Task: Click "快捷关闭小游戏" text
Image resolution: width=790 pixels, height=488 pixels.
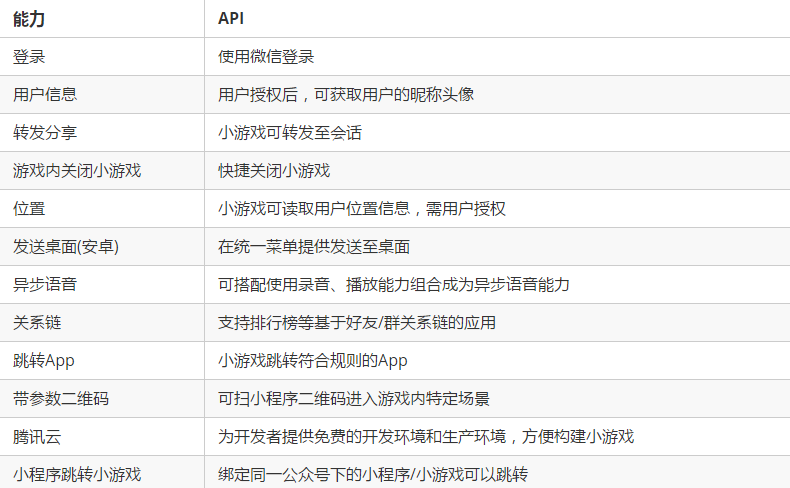Action: coord(274,171)
